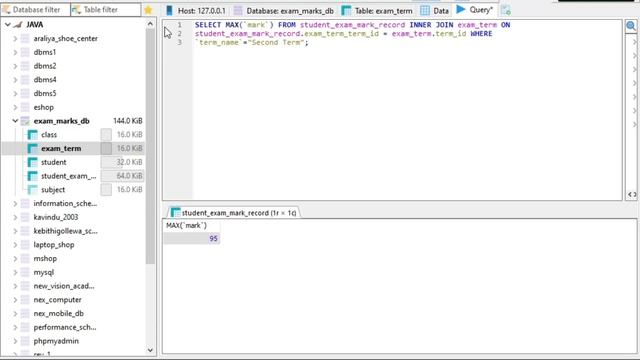Expand the dbms5 database node

click(x=15, y=93)
